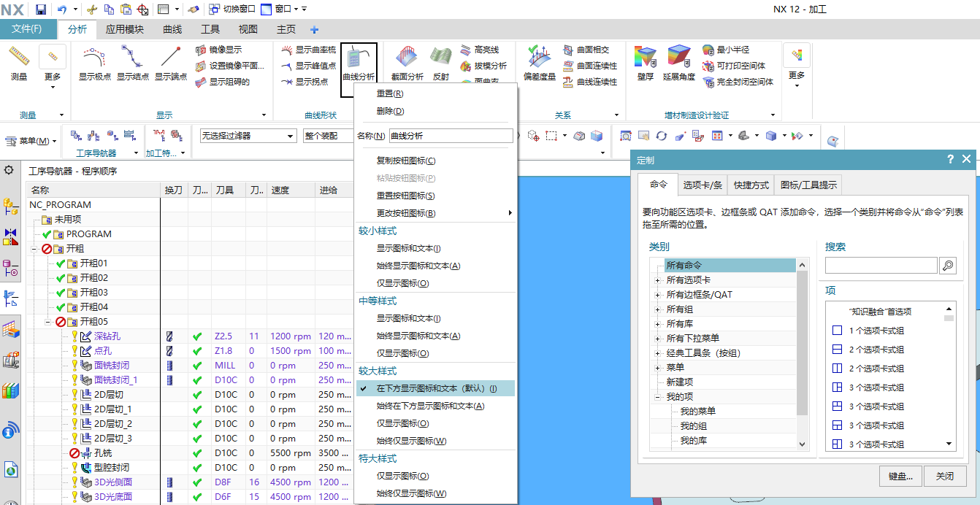The image size is (980, 505).
Task: Switch to the 曲线 ribbon tab
Action: (x=172, y=29)
